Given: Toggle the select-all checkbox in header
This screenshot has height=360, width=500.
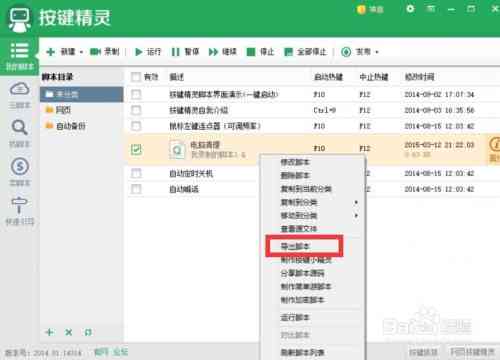Looking at the screenshot, I should click(136, 77).
